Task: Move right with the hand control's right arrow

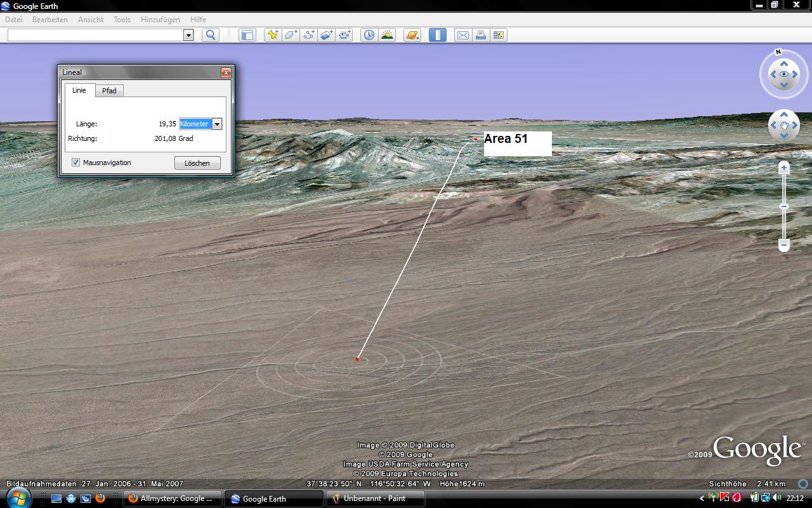Action: tap(796, 125)
